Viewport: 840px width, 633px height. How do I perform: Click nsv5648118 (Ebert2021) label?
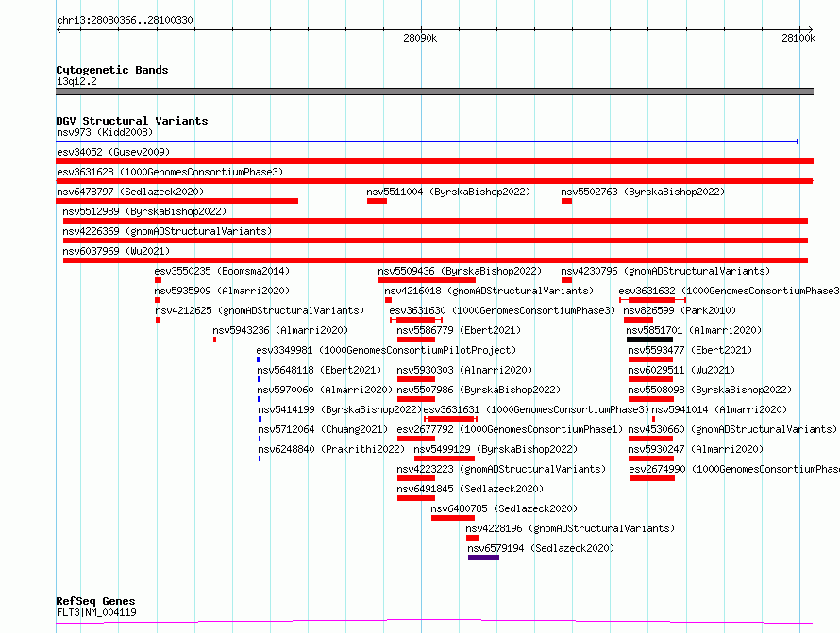(x=319, y=370)
